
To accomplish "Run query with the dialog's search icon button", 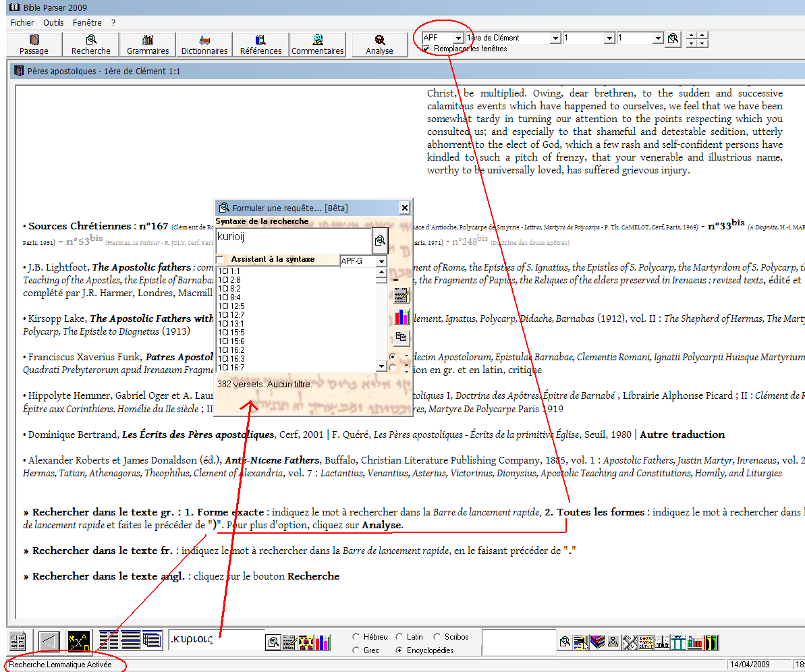I will coord(380,240).
